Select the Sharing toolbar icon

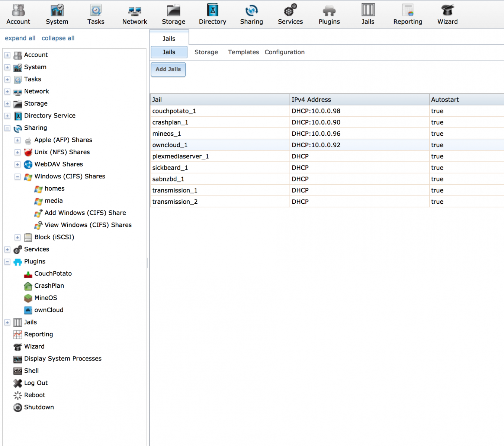251,14
